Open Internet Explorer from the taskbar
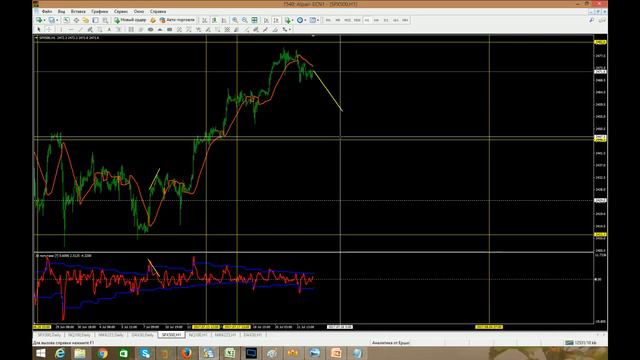Screen dimensions: 640x360 [60, 353]
